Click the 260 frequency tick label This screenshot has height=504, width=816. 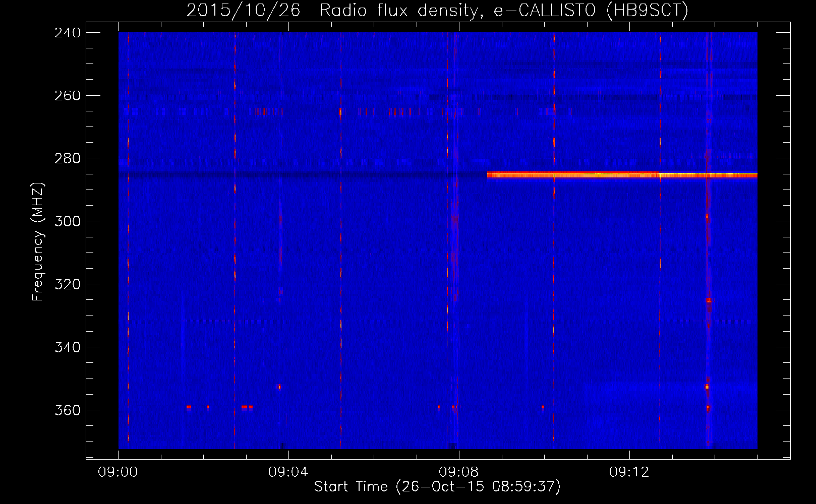pyautogui.click(x=68, y=96)
